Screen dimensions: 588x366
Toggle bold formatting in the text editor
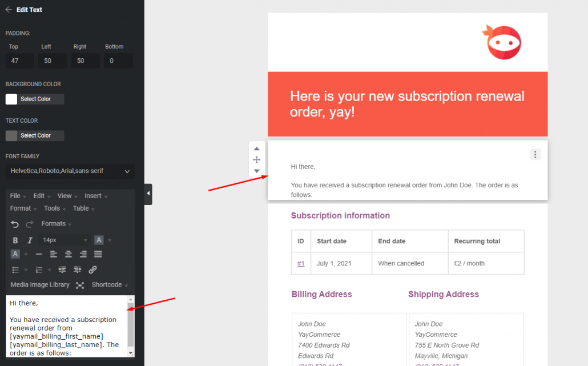click(x=15, y=240)
